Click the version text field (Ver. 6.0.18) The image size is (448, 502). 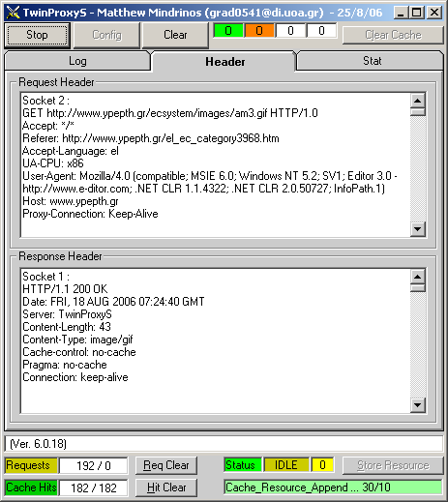coord(224,444)
